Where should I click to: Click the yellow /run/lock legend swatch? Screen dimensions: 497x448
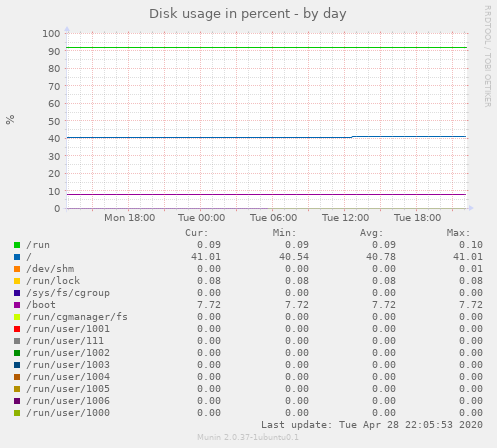coord(17,281)
